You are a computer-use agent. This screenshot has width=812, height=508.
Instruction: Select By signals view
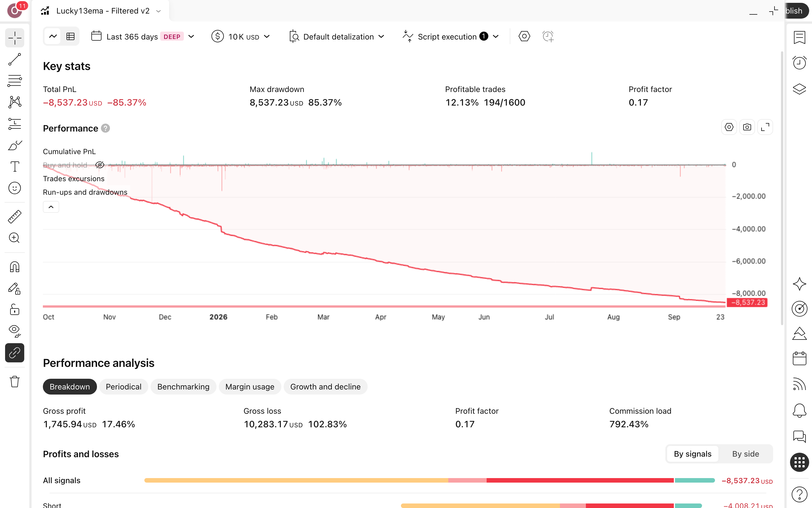tap(692, 454)
